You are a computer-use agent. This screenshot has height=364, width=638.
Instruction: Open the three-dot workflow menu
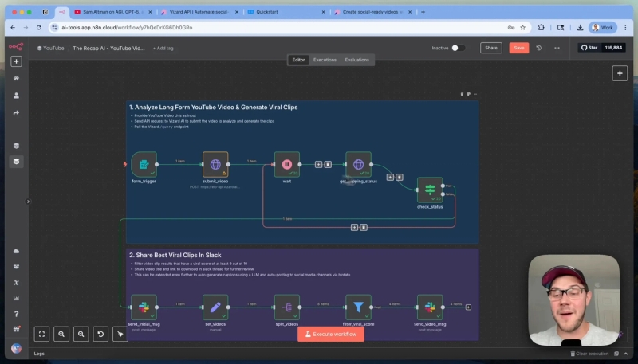(557, 48)
